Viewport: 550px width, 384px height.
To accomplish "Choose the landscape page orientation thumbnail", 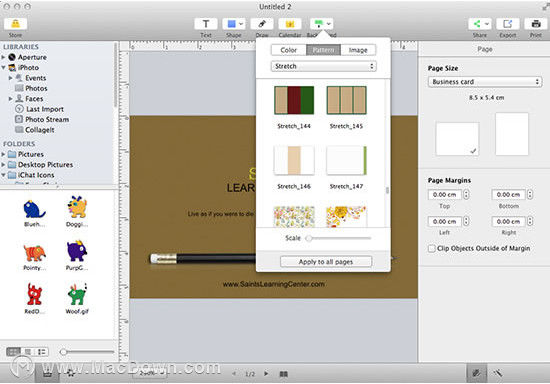I will pos(457,139).
